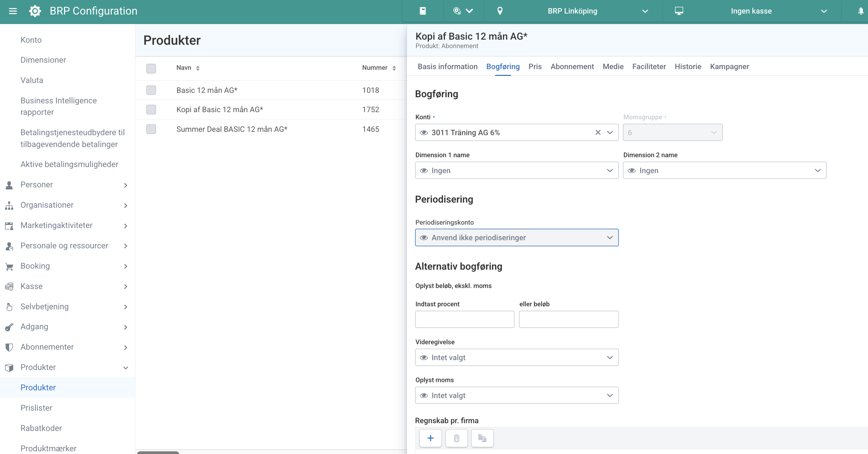Switch to the Pris tab
Image resolution: width=868 pixels, height=454 pixels.
click(535, 66)
